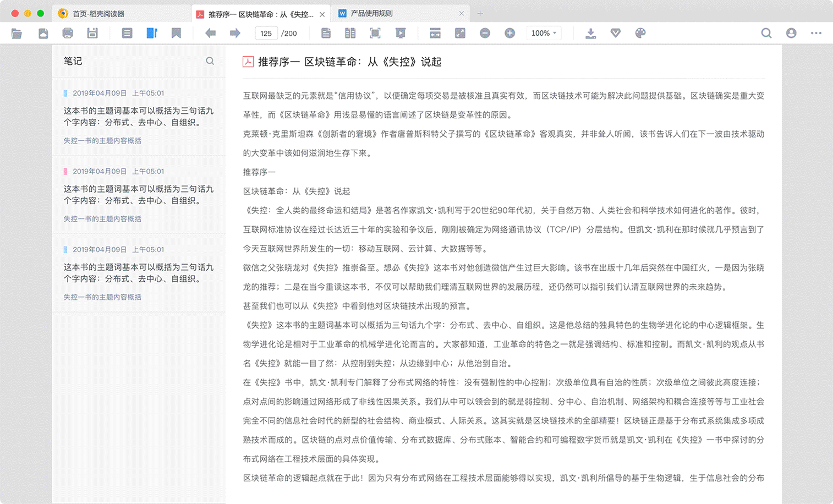Download the document
This screenshot has width=833, height=504.
click(590, 33)
